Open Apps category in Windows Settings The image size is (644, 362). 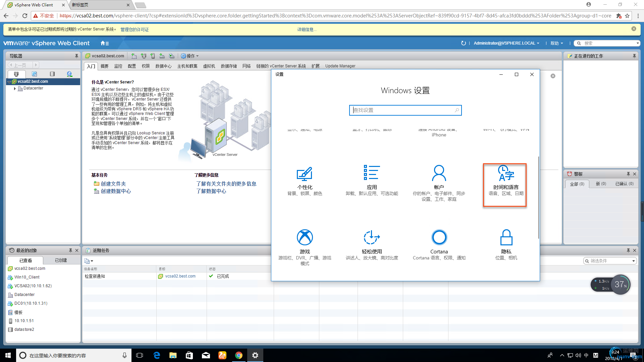[372, 181]
